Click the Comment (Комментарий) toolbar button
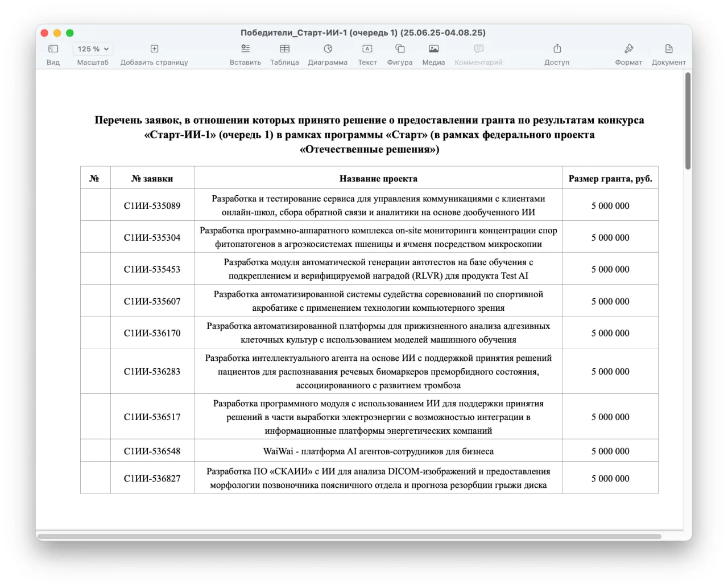 click(x=478, y=49)
